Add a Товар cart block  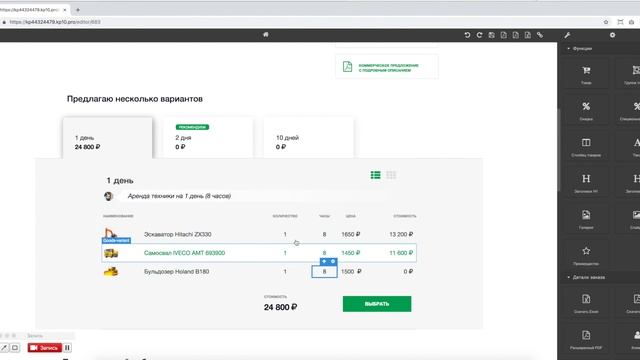(x=586, y=75)
